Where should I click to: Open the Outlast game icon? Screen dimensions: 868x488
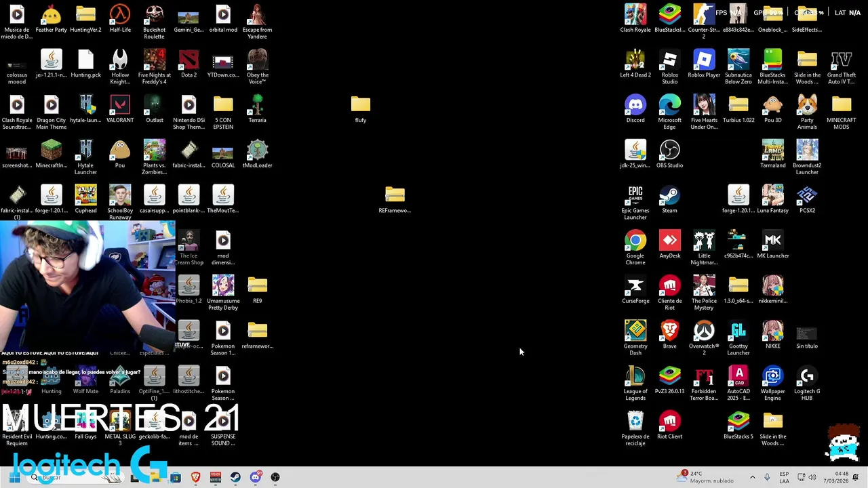155,109
